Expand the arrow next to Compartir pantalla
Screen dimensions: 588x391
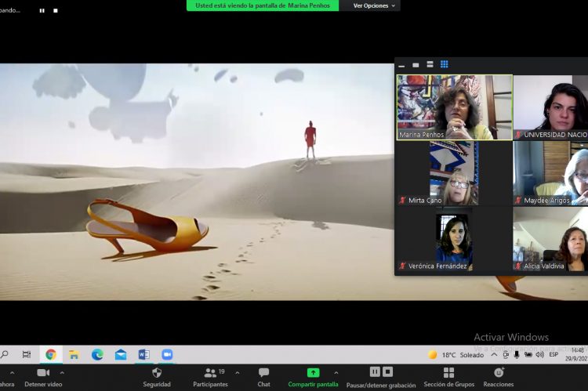336,373
